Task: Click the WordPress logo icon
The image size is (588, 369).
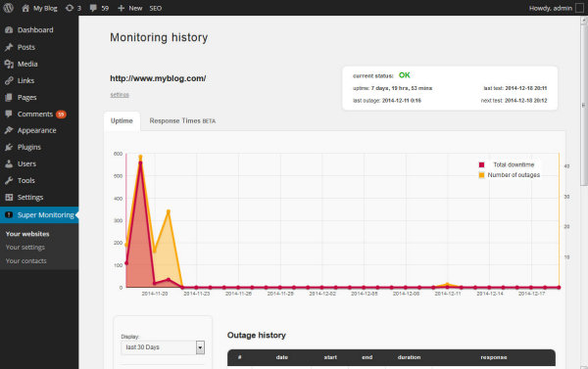Action: (8, 8)
